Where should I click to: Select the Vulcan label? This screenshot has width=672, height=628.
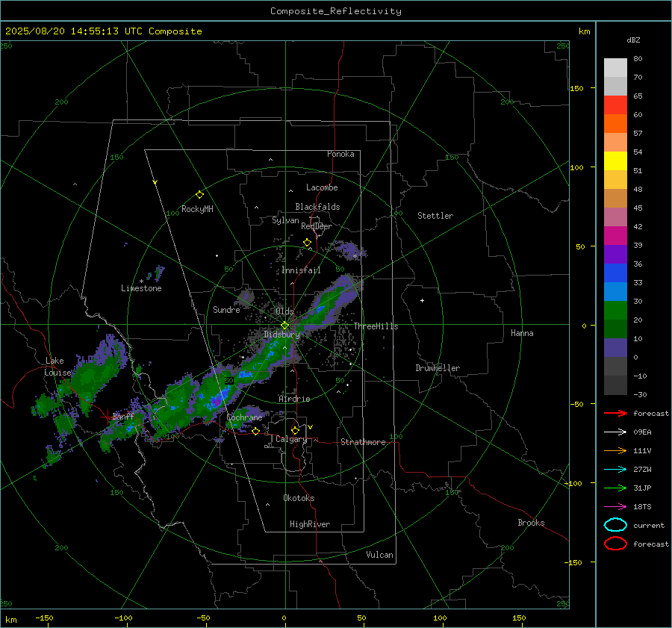click(x=379, y=555)
